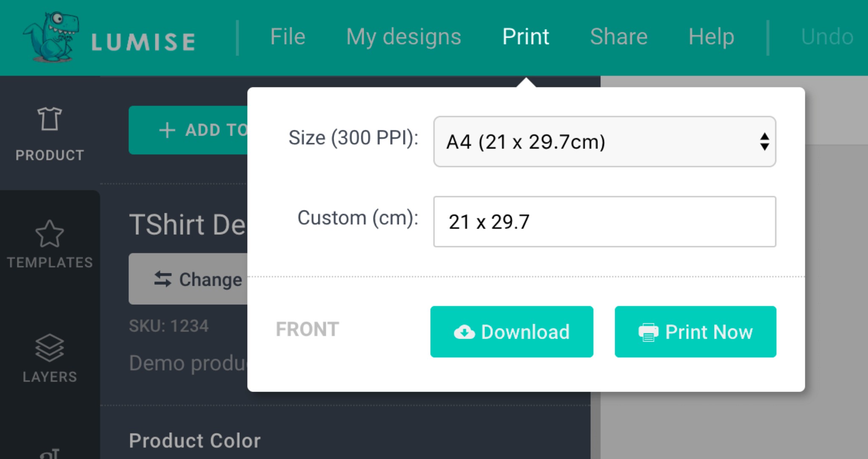
Task: Open the Help menu
Action: 711,37
